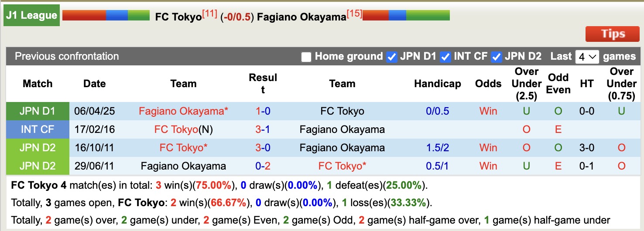Click the 1.5/2 handicap value

point(437,148)
